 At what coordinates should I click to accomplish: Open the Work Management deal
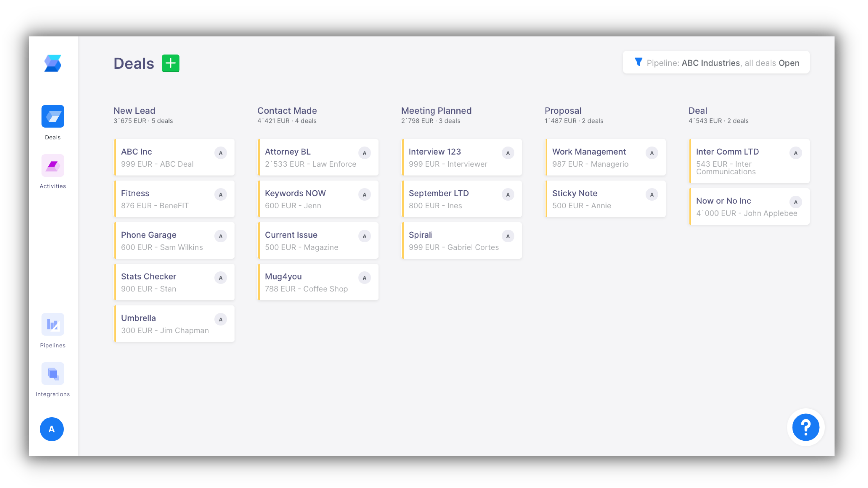click(596, 157)
